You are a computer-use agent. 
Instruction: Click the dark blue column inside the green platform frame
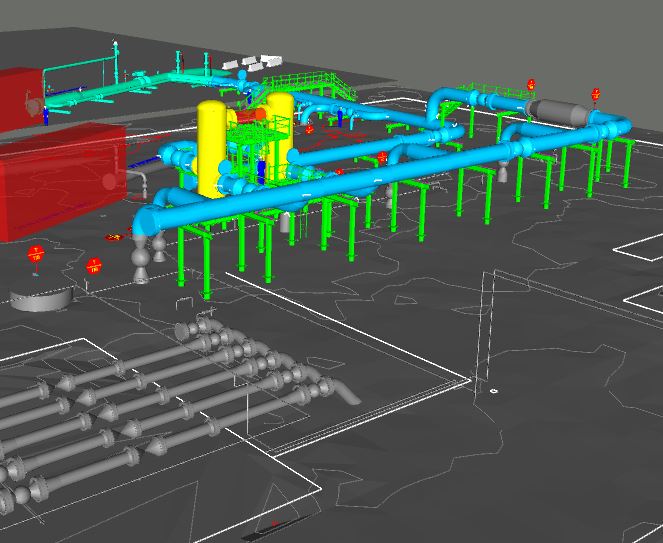tap(261, 172)
